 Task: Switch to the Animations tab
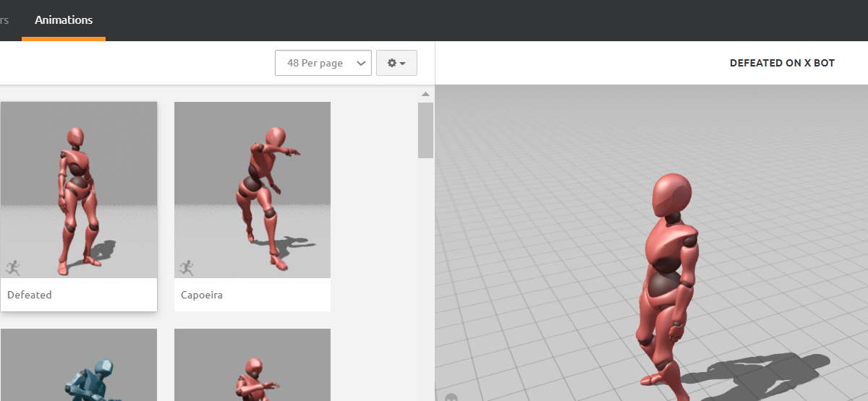(64, 20)
